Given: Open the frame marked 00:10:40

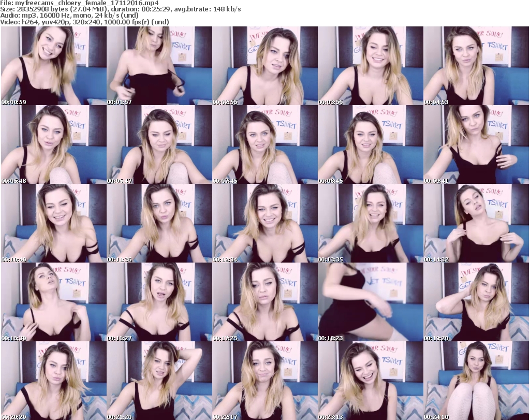Looking at the screenshot, I should coord(53,223).
